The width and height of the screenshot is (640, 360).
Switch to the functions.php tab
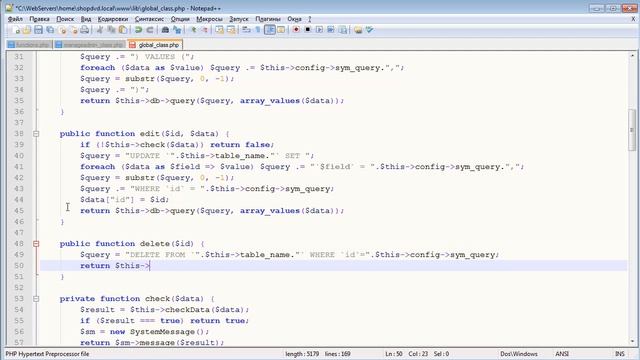(29, 44)
